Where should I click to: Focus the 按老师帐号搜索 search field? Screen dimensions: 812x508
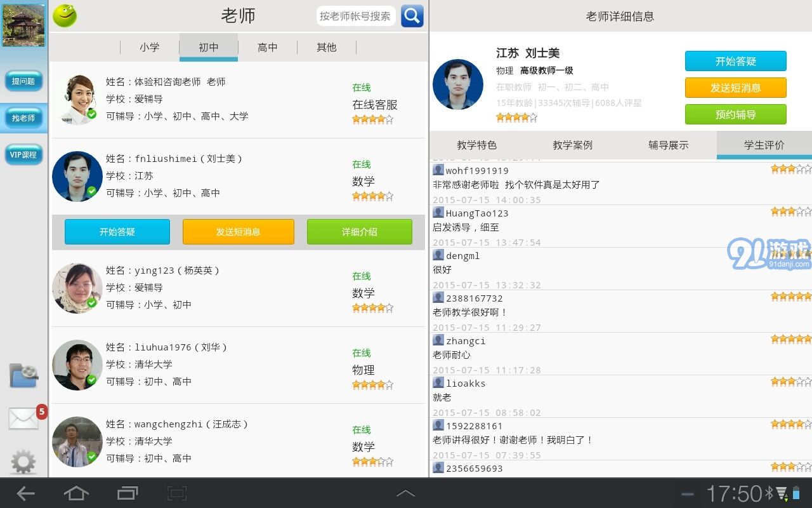pos(355,16)
